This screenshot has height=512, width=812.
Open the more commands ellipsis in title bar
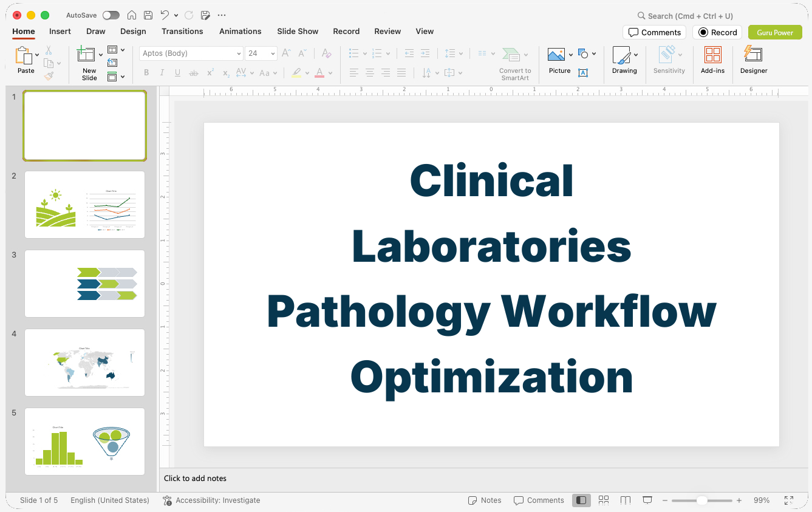(222, 15)
